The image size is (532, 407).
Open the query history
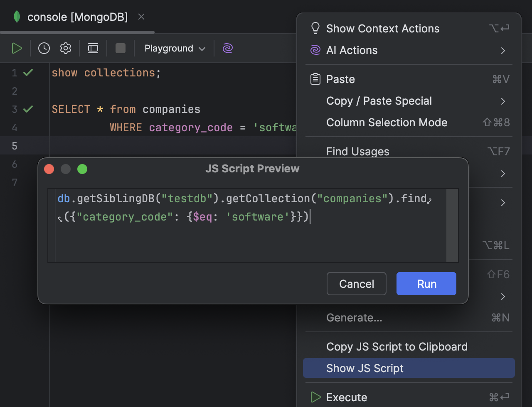[x=44, y=48]
